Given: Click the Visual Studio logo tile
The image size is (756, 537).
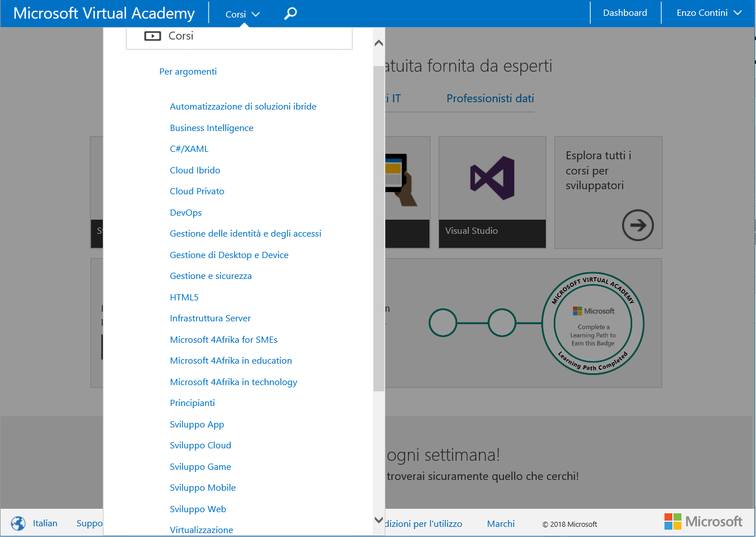Looking at the screenshot, I should [492, 178].
